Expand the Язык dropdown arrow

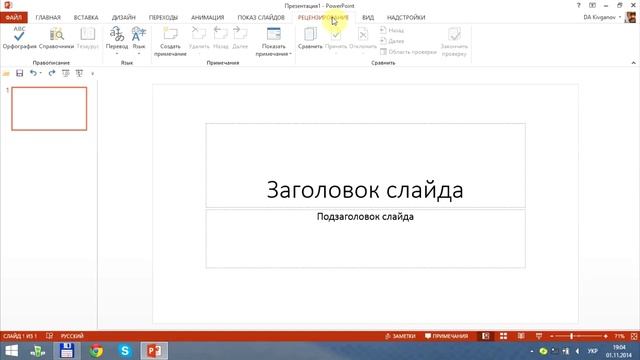(x=139, y=53)
